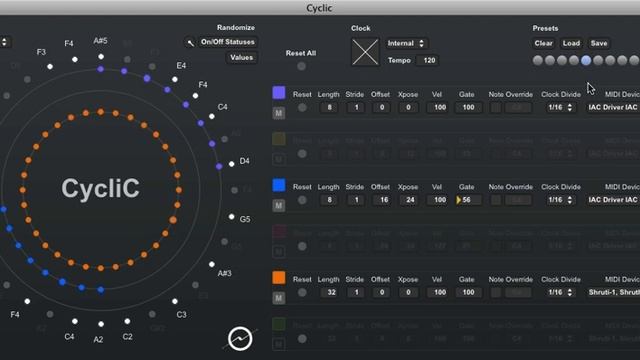Screen dimensions: 640x360
Task: Click the Reset All circle
Action: 302,66
